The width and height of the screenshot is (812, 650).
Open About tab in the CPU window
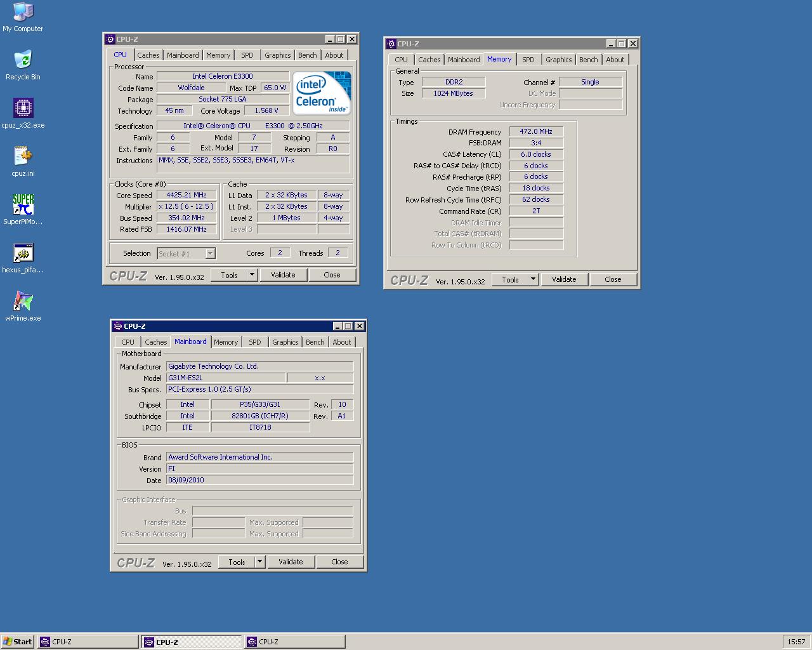(334, 55)
